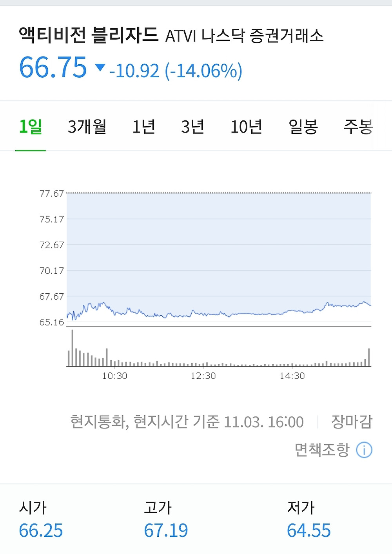Click the current price 66.75

pos(53,67)
